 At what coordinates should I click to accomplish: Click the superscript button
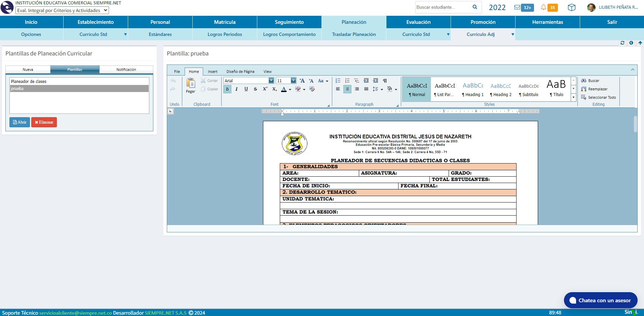click(x=265, y=89)
